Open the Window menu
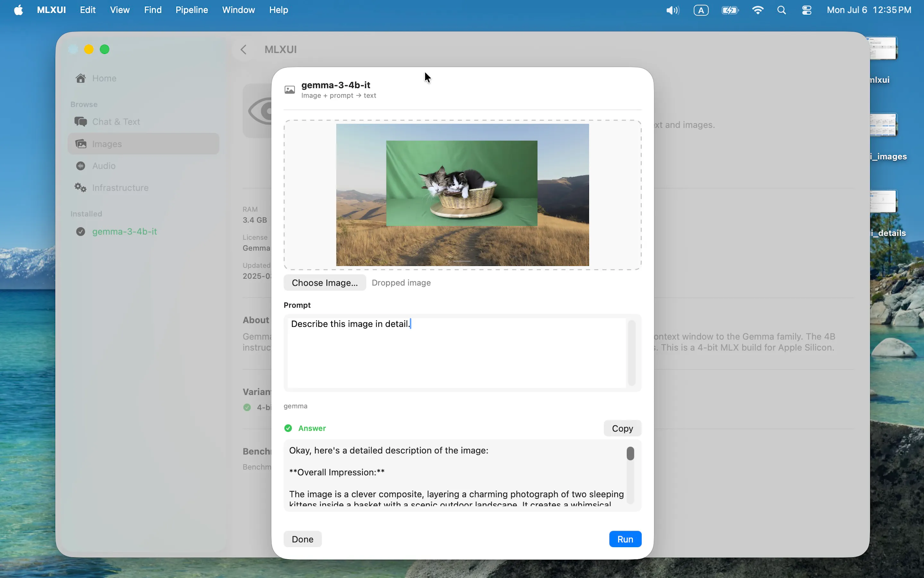Screen dimensions: 924x578 tap(238, 10)
